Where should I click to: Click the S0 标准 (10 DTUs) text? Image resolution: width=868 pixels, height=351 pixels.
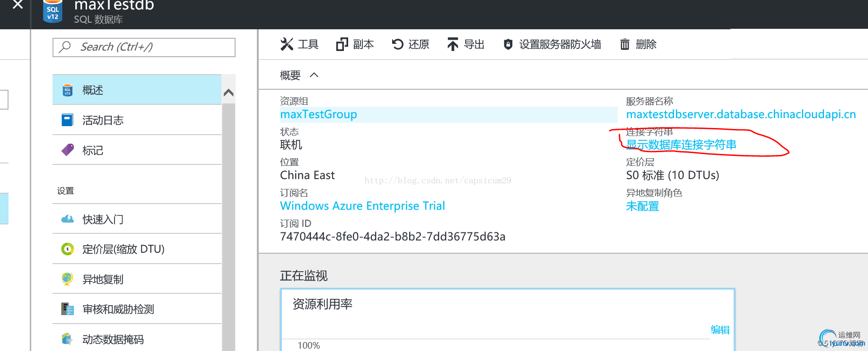coord(672,175)
